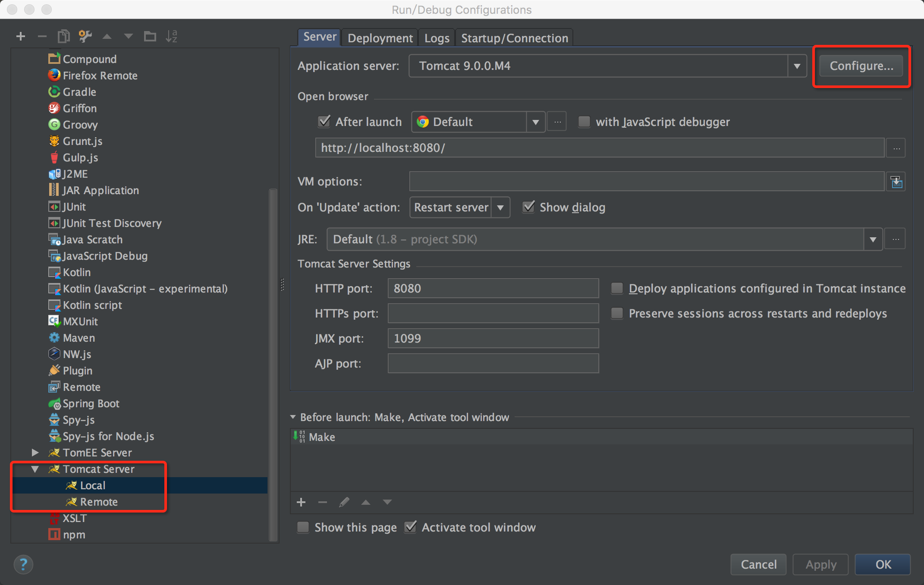The height and width of the screenshot is (585, 924).
Task: Open the Startup/Connection tab
Action: pyautogui.click(x=514, y=38)
